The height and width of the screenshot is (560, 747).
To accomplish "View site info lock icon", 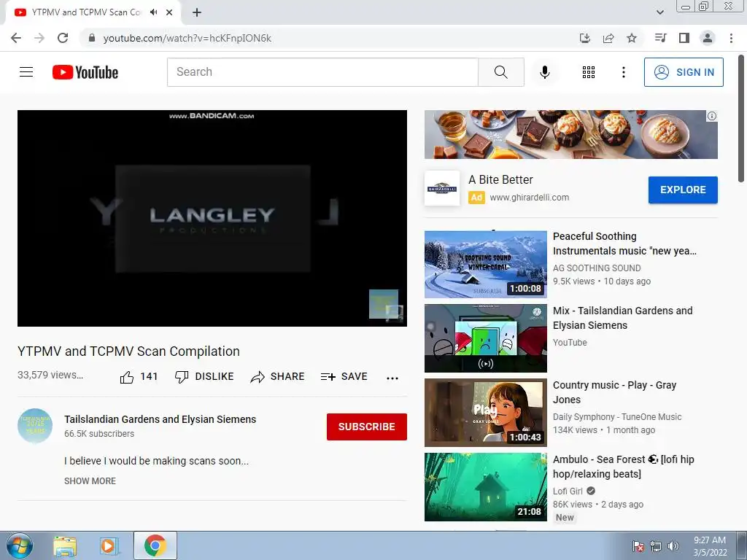I will (x=92, y=38).
